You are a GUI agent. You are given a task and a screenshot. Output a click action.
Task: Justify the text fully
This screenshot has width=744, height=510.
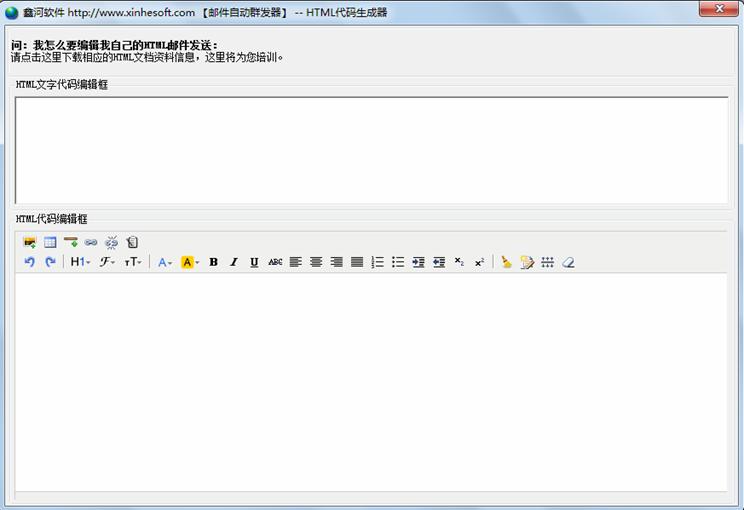357,262
